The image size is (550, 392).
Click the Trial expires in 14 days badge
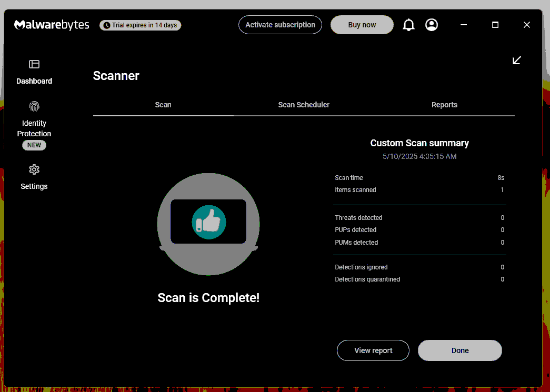141,25
